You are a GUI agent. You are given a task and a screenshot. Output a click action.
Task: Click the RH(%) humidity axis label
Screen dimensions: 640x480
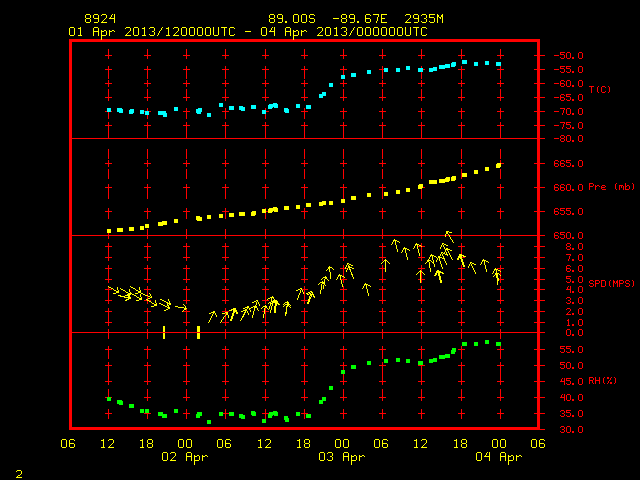click(x=602, y=381)
